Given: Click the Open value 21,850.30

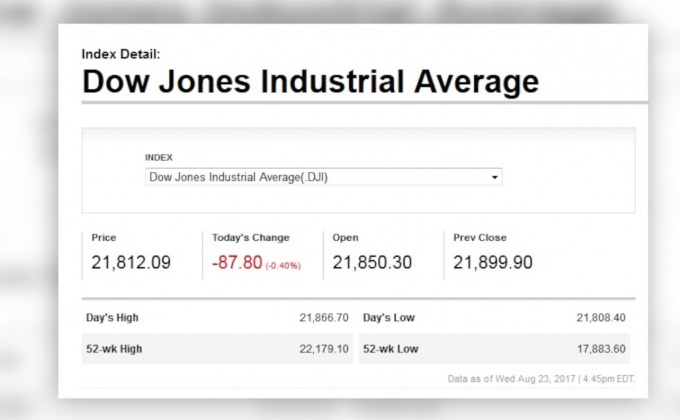Looking at the screenshot, I should [x=372, y=263].
